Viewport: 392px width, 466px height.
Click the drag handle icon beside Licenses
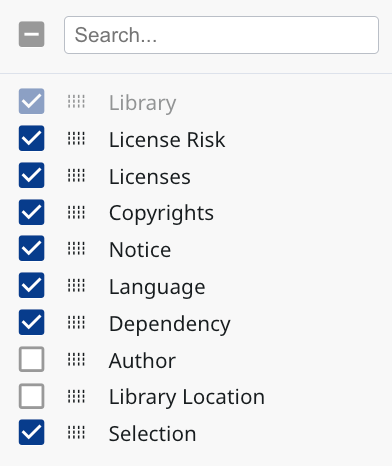click(x=76, y=175)
